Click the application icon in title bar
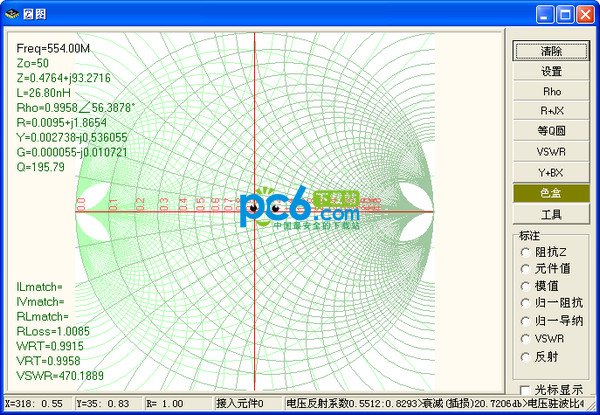Image resolution: width=600 pixels, height=415 pixels. click(12, 14)
